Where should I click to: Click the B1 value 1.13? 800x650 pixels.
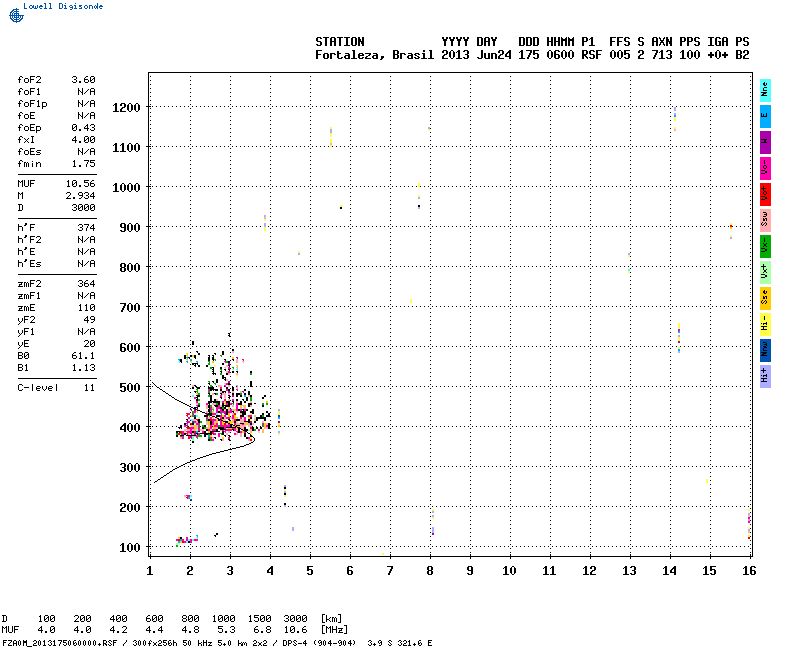(83, 368)
